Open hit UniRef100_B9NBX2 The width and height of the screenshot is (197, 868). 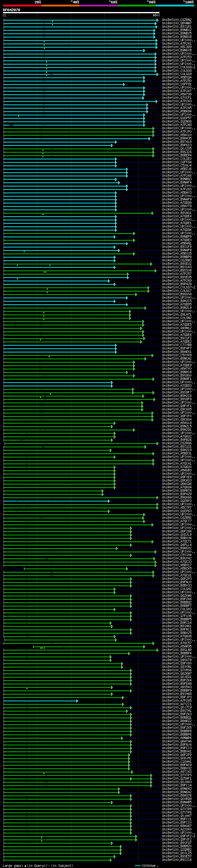177,30
